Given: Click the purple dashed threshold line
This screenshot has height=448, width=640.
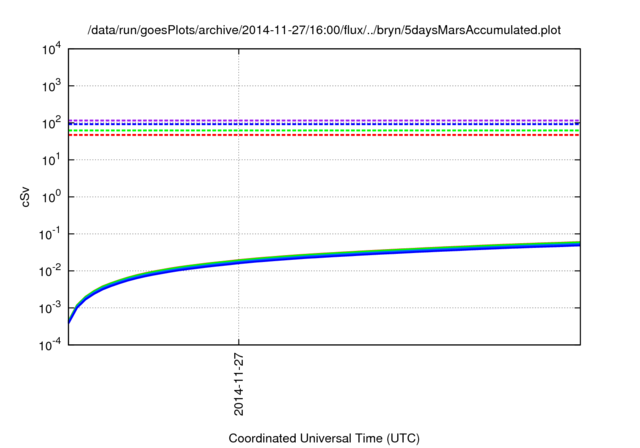Looking at the screenshot, I should (324, 120).
